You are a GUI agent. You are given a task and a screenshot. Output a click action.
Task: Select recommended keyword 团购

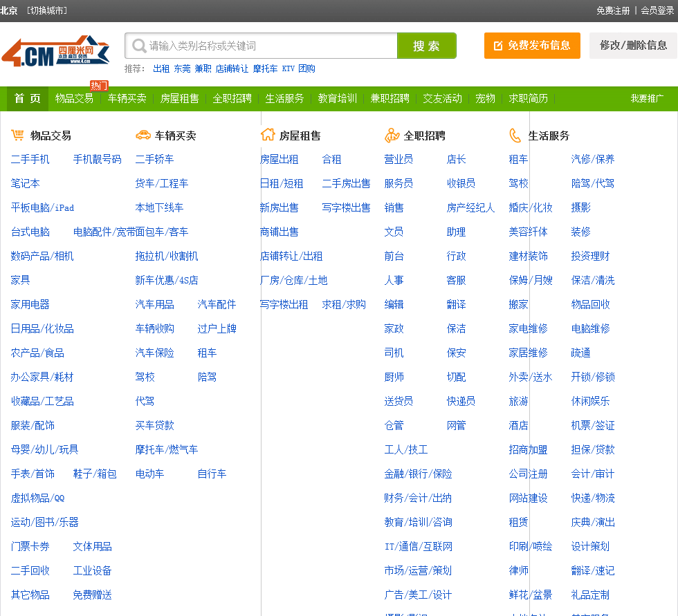[306, 68]
